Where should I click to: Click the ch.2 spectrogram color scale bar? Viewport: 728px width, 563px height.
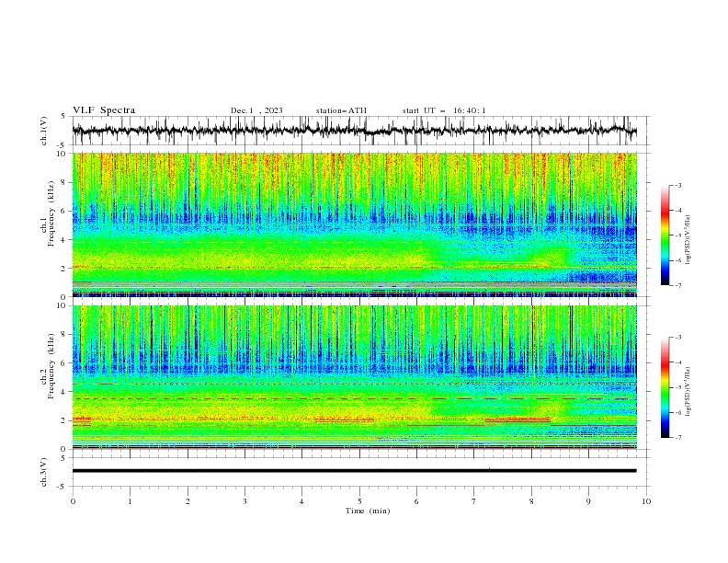click(x=665, y=387)
